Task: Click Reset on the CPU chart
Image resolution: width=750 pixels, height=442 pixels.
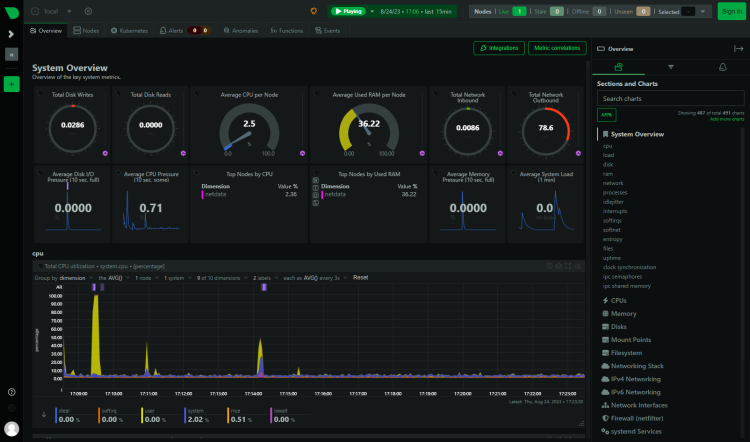Action: (361, 278)
